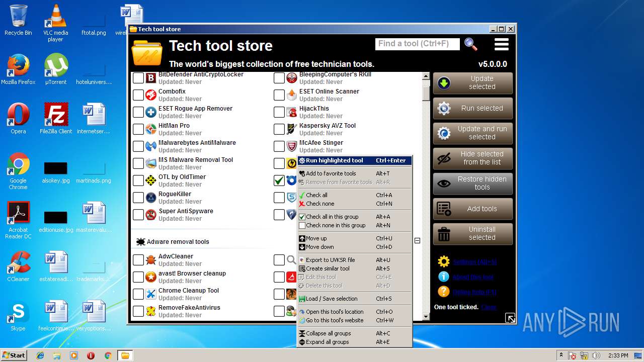Click the Super AntiSpyware icon

(150, 215)
